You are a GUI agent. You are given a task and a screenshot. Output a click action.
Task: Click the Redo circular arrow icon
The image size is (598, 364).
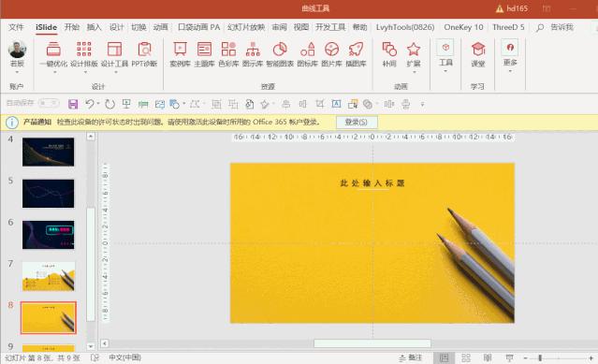coord(109,104)
